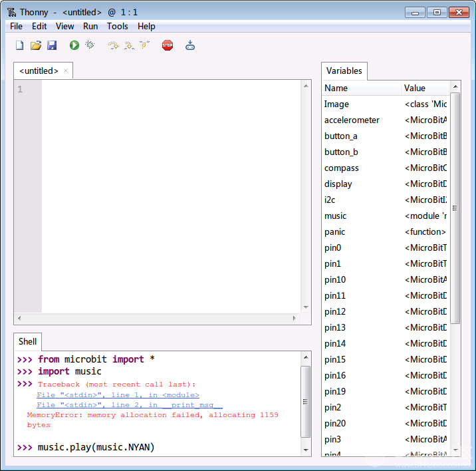Screen dimensions: 476x471
Task: Select the i2c variable row
Action: pyautogui.click(x=386, y=200)
